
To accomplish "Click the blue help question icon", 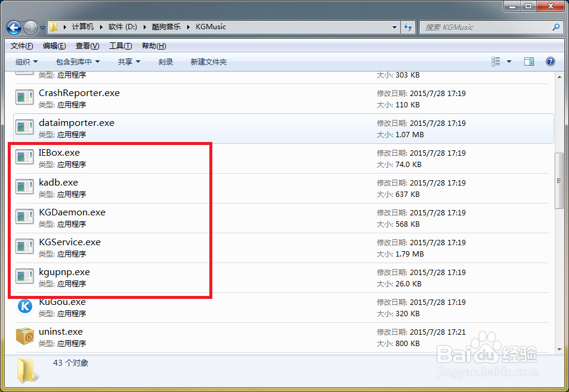I will pos(550,61).
